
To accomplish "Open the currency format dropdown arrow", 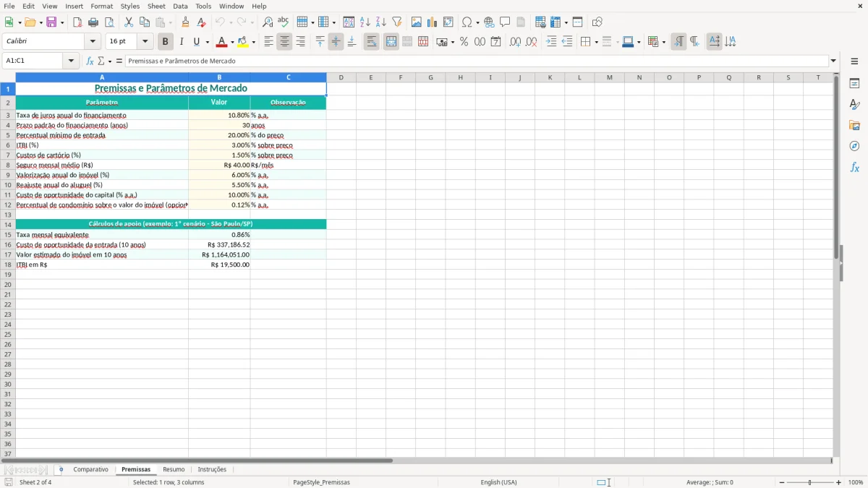I will [x=453, y=42].
